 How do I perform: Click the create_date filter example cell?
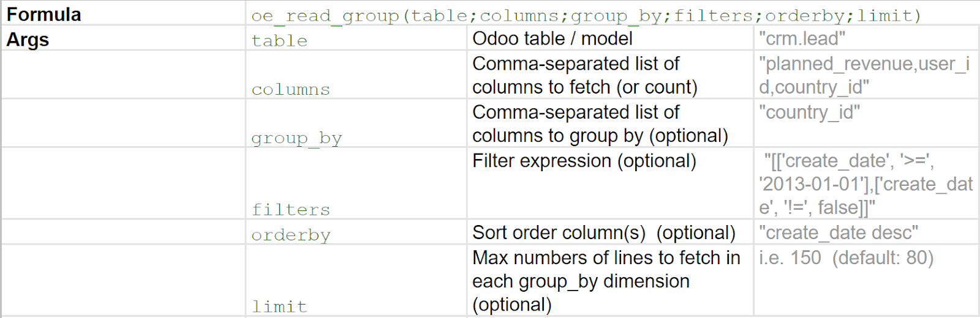click(865, 184)
